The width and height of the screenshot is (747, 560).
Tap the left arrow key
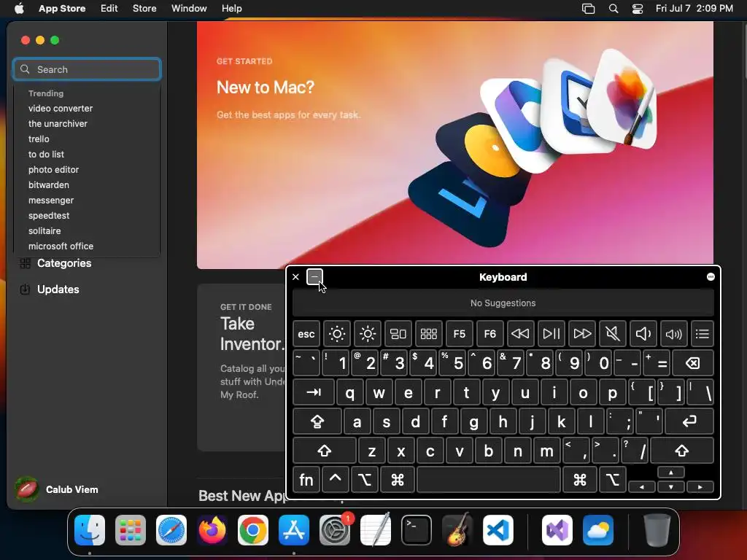click(x=642, y=486)
